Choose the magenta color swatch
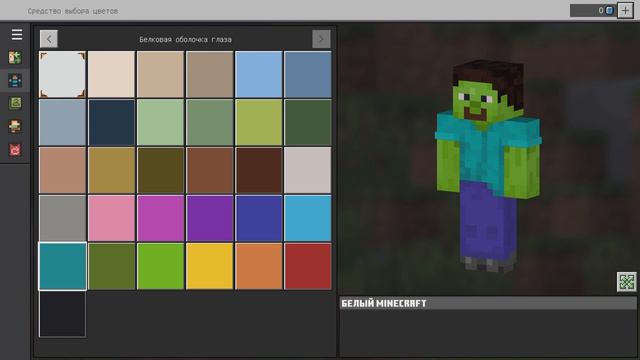Image resolution: width=640 pixels, height=360 pixels. (160, 218)
